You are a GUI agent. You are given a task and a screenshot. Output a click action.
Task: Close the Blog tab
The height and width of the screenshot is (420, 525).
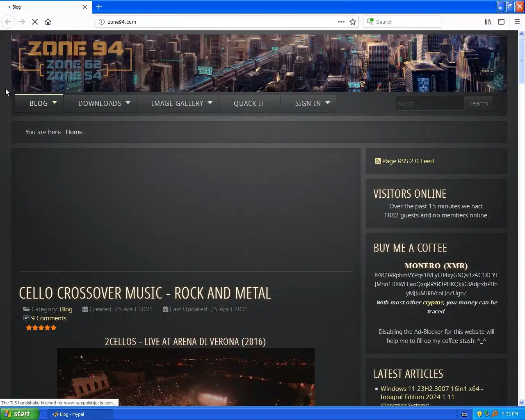[x=85, y=7]
